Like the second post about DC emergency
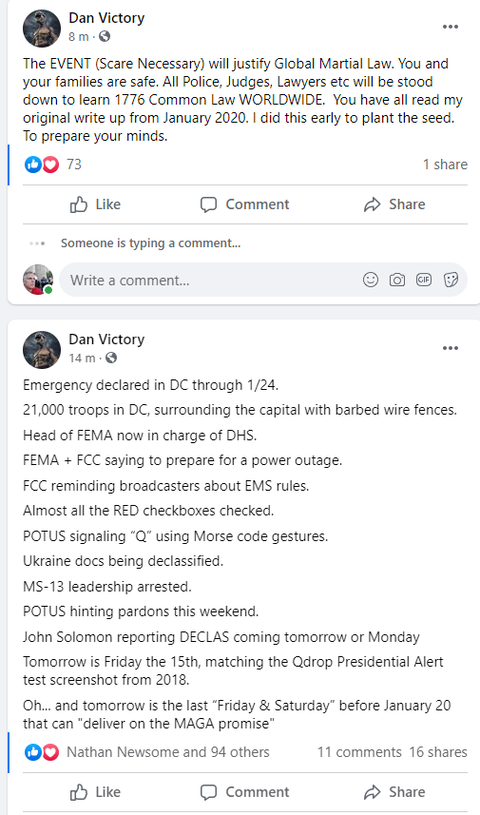The image size is (480, 815). pos(95,792)
